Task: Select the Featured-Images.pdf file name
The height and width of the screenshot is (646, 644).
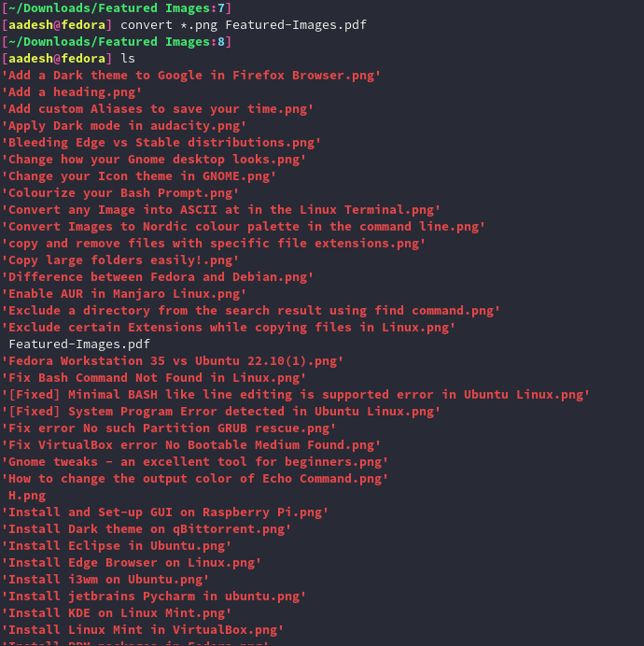Action: coord(79,344)
